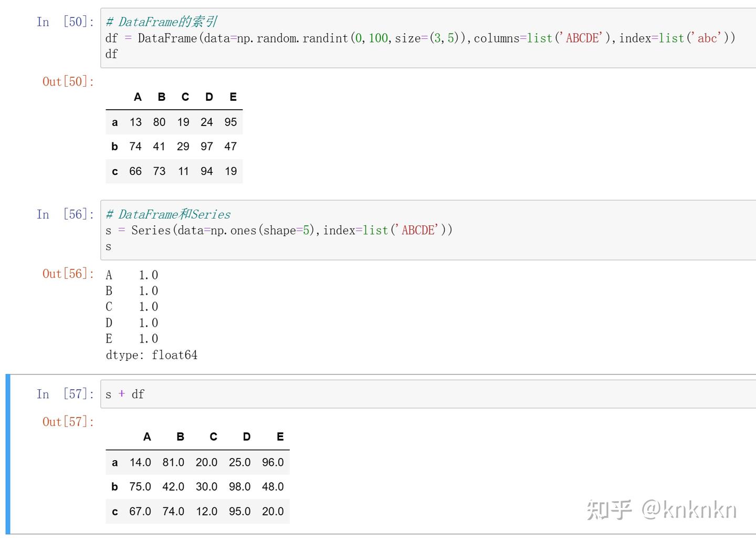Click column header E in Out[57] table
756x540 pixels.
(280, 437)
